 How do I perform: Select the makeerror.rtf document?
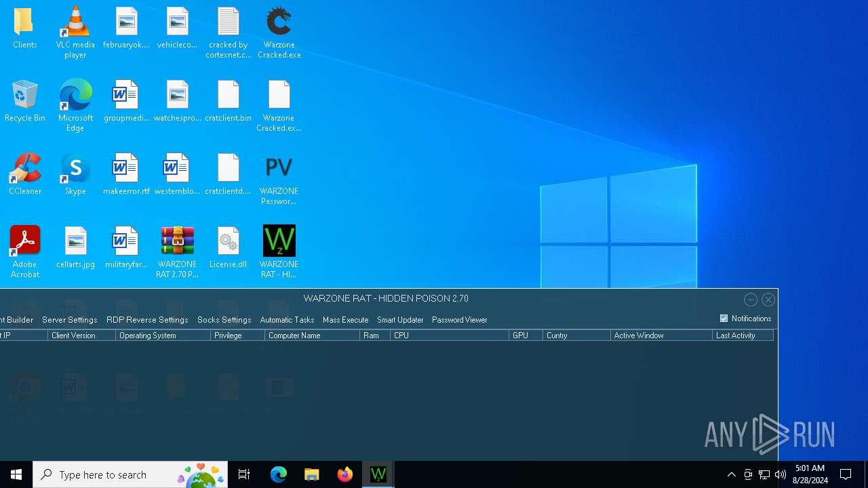click(126, 174)
